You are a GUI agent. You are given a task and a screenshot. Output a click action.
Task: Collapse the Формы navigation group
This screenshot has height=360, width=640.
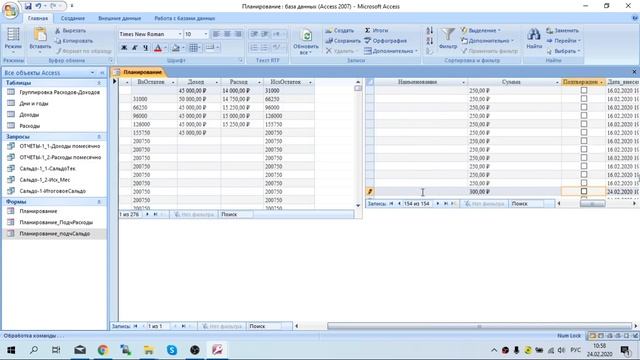point(99,202)
